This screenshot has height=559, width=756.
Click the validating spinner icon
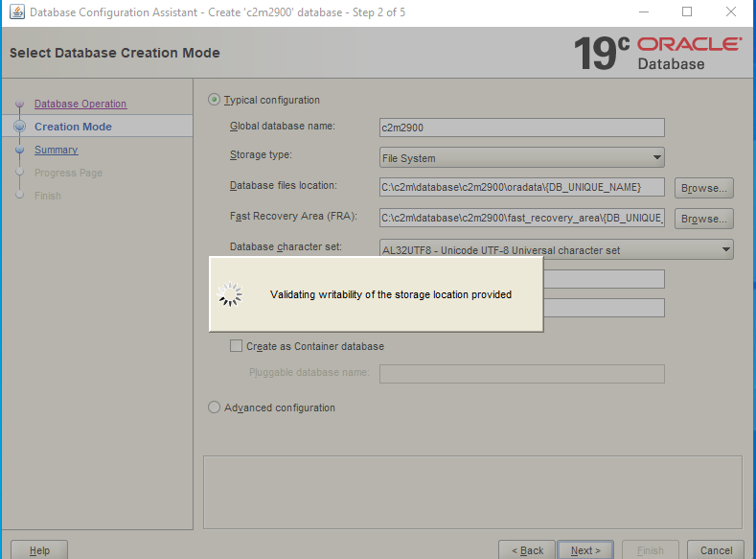(x=230, y=294)
